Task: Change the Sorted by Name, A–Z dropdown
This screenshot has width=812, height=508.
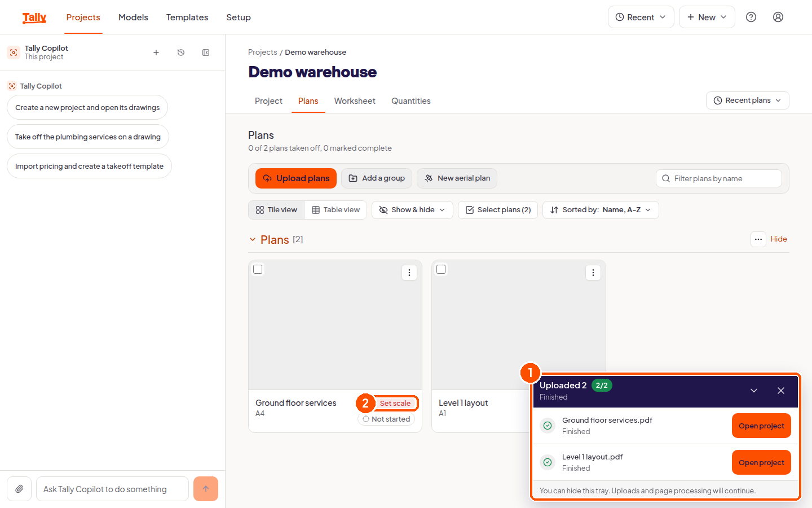Action: pyautogui.click(x=601, y=210)
